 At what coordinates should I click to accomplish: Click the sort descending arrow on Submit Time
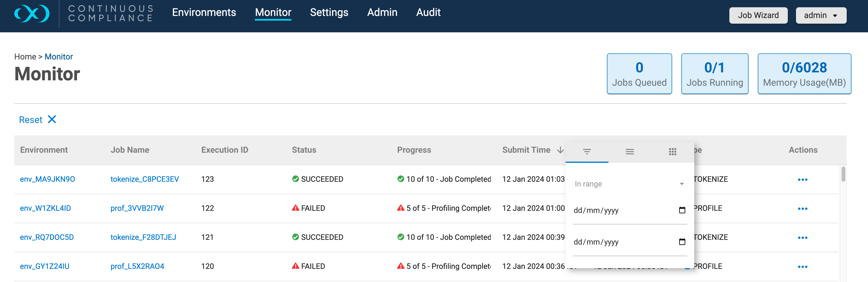coord(560,150)
